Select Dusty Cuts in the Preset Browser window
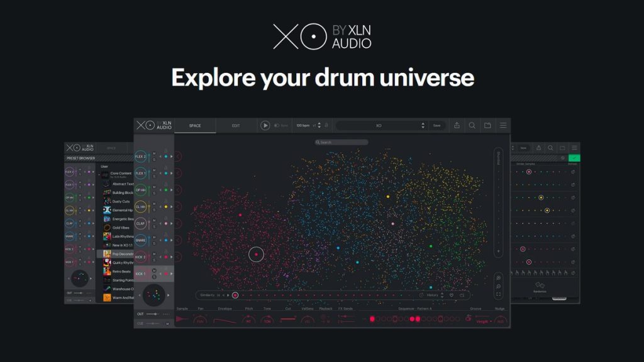The height and width of the screenshot is (362, 644). (121, 202)
